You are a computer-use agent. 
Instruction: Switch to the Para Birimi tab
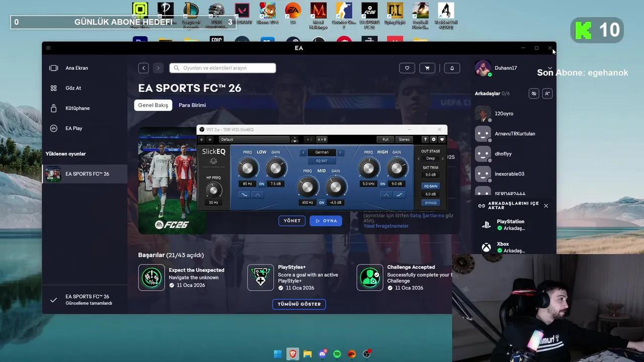192,105
